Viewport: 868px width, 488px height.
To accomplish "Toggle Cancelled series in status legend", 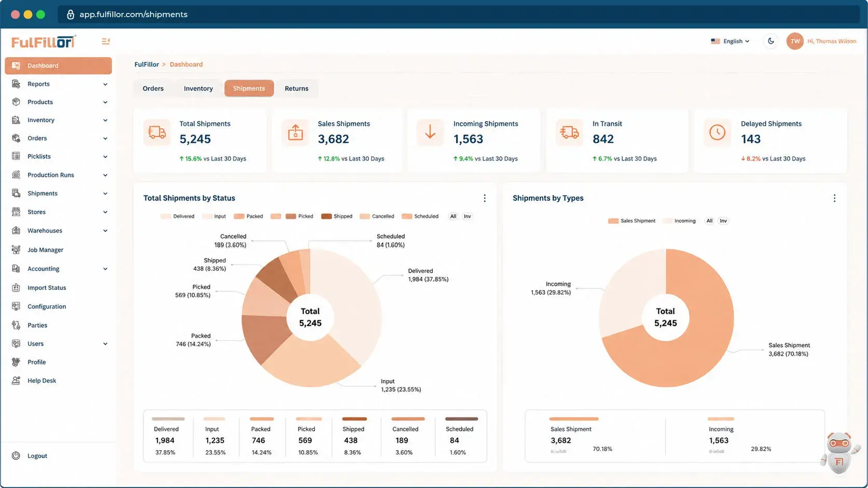I will coord(377,216).
